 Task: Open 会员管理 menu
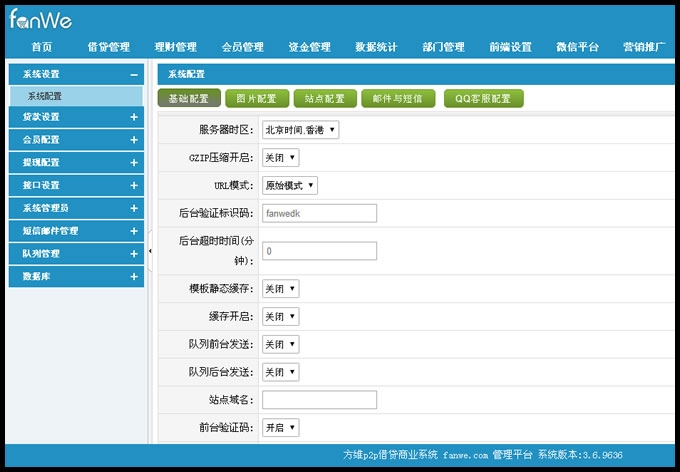click(243, 47)
